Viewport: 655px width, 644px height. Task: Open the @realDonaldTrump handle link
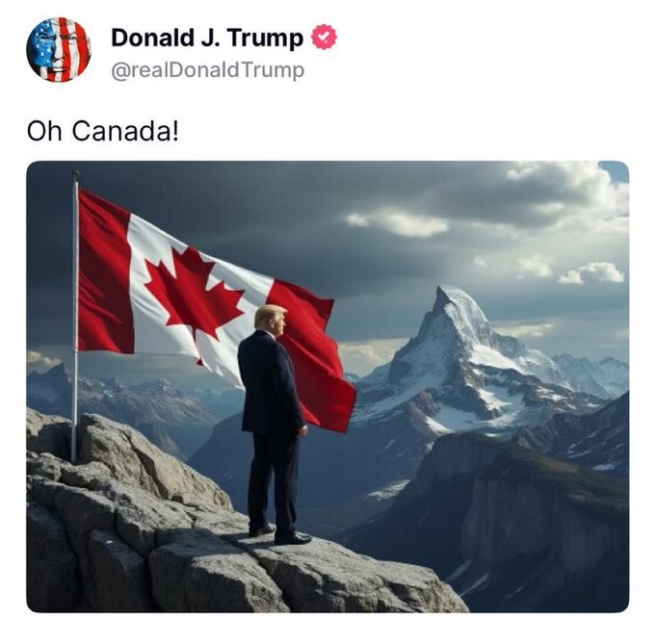[x=208, y=70]
